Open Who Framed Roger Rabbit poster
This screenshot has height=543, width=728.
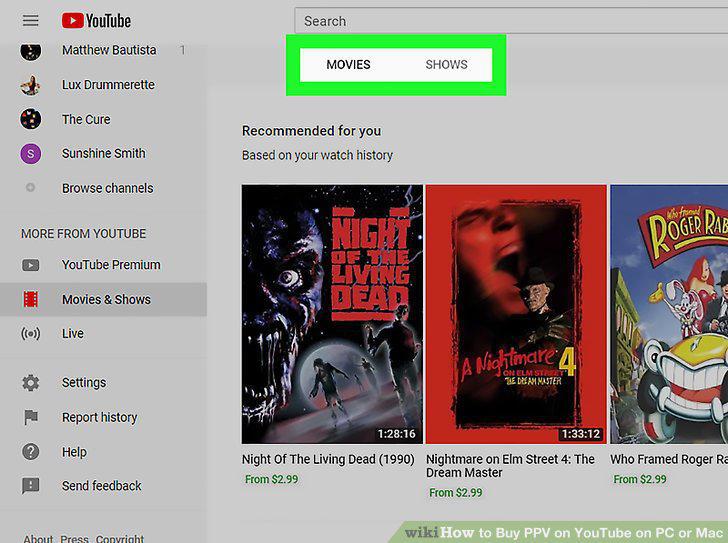[669, 314]
